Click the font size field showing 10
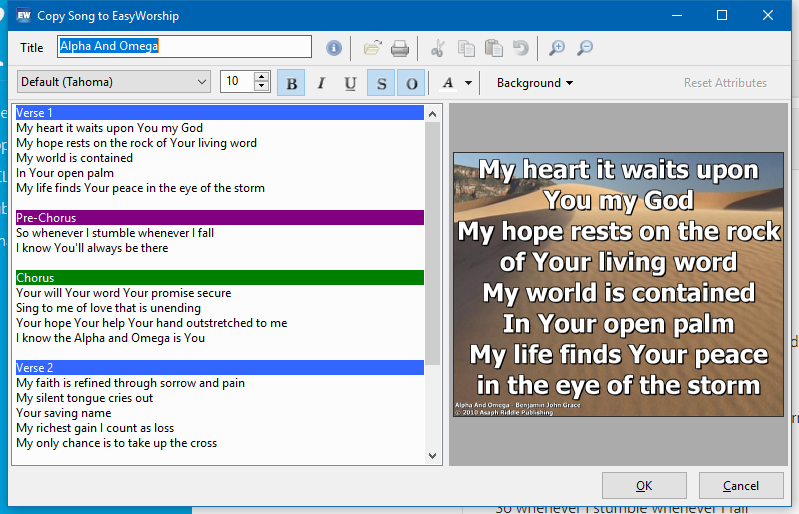799x514 pixels. 237,82
